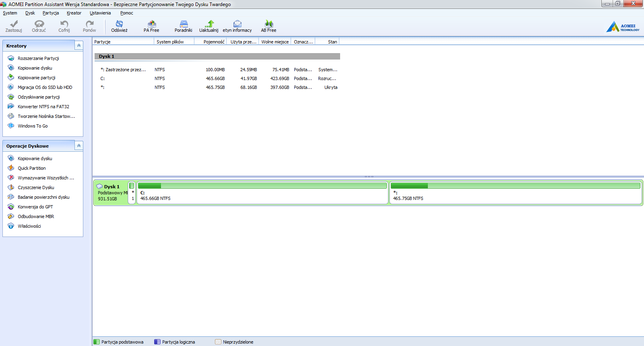Viewport: 644px width, 346px height.
Task: Click the Partycja podstawowa green legend swatch
Action: point(97,342)
